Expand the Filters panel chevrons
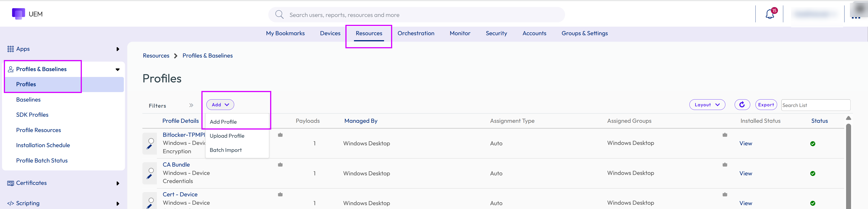This screenshot has height=209, width=868. click(x=191, y=105)
